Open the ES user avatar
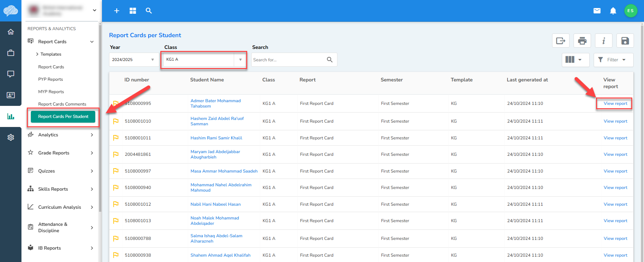This screenshot has height=262, width=644. point(631,11)
